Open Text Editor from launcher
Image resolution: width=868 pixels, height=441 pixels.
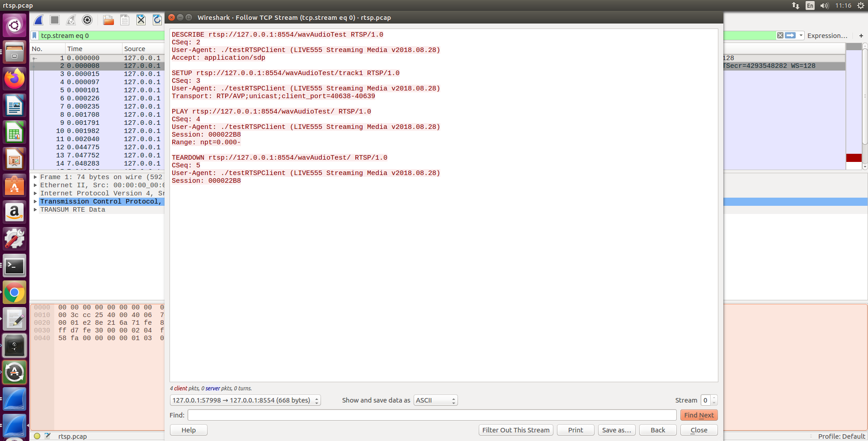click(14, 319)
